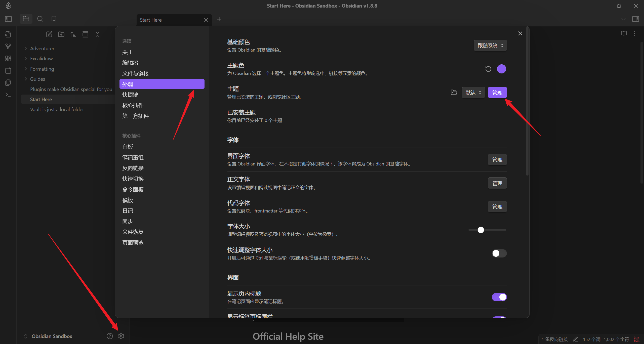Click the settings panel scrollbar

527,102
